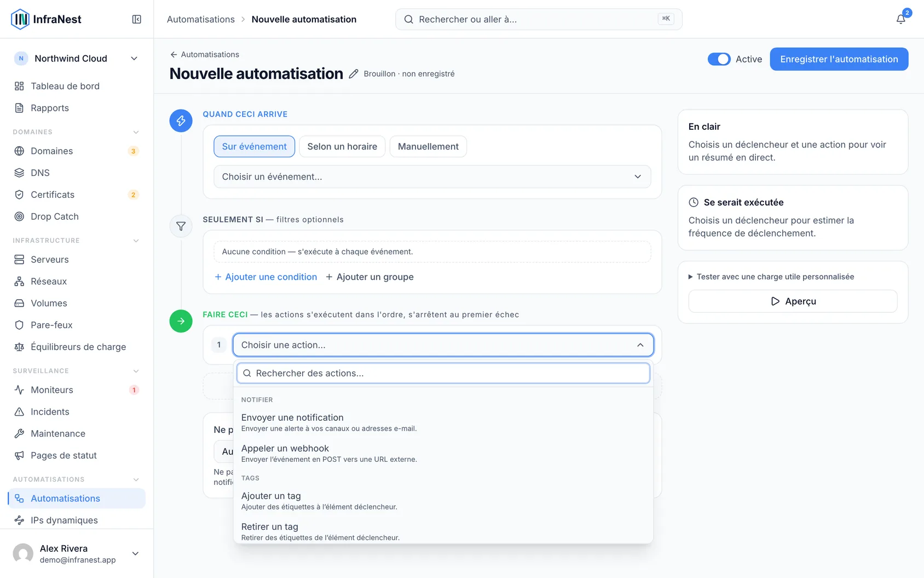Screen dimensions: 924x578
Task: Open the Choisir un événement dropdown
Action: pos(432,176)
